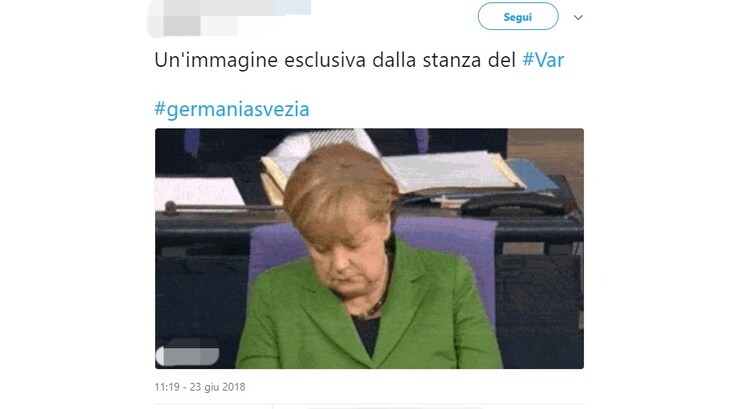Open the #Var hashtag link
Screen dimensions: 736x409
tap(543, 60)
